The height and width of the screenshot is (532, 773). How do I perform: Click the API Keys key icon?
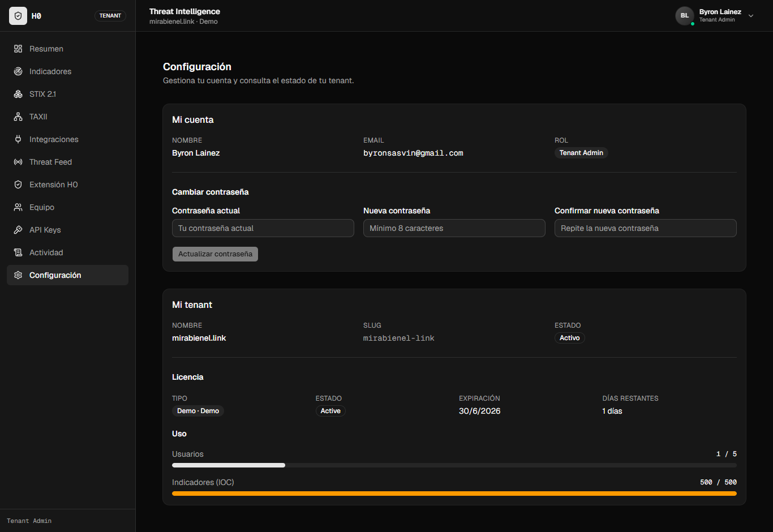pos(18,230)
